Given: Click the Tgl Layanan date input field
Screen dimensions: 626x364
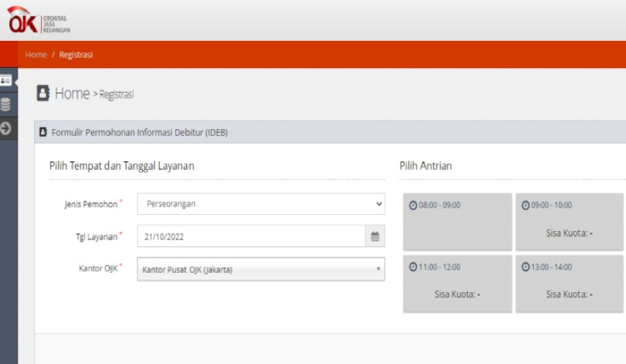Looking at the screenshot, I should 250,236.
